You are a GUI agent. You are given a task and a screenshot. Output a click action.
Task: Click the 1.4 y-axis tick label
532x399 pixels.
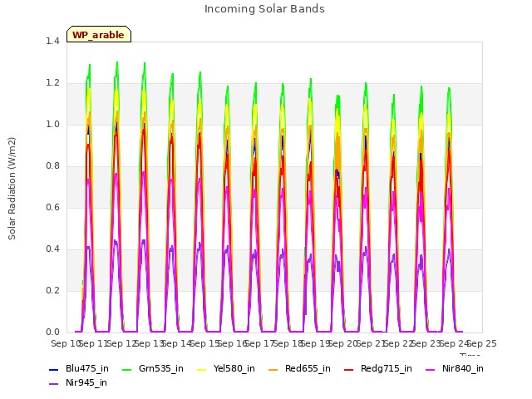52,42
